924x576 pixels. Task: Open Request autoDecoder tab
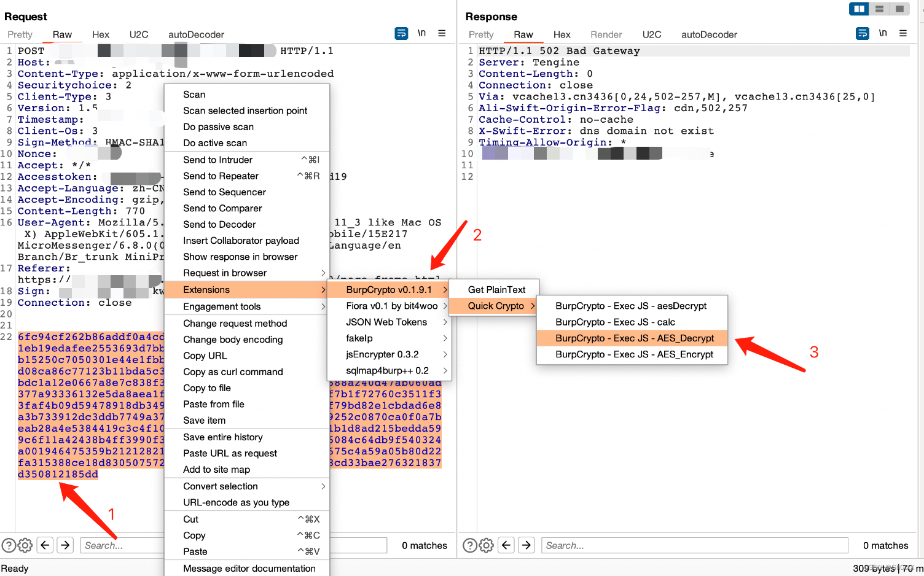(x=197, y=34)
